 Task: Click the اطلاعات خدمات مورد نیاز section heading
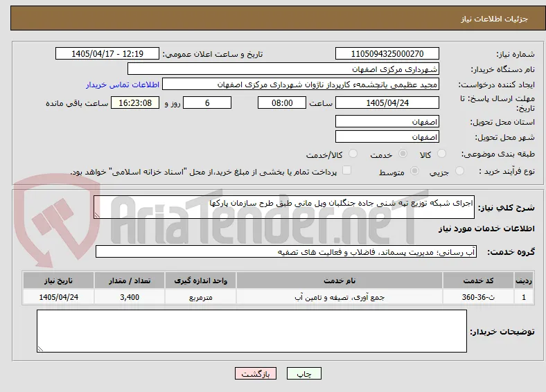pos(486,229)
